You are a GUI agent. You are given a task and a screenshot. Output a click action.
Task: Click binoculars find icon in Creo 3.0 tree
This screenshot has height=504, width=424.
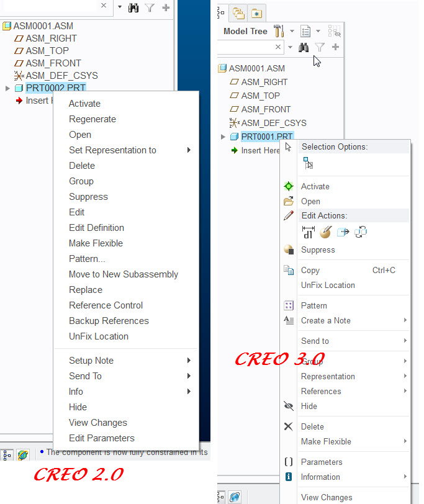(304, 48)
